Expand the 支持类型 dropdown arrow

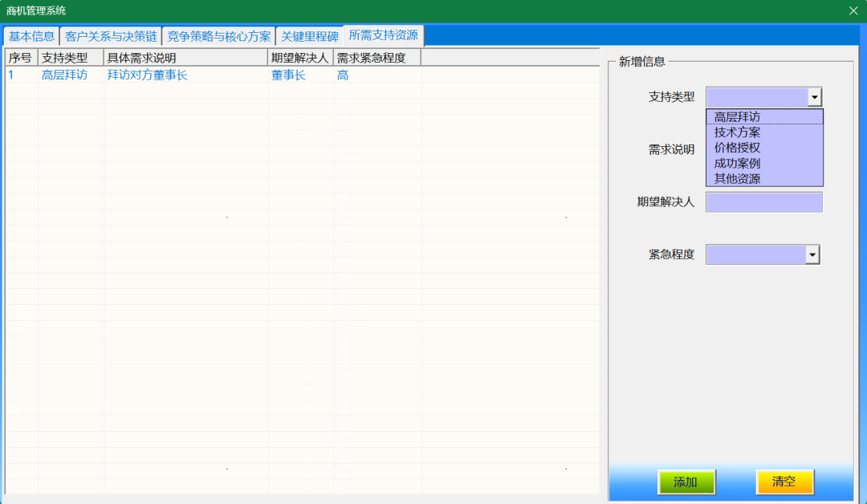(x=815, y=97)
